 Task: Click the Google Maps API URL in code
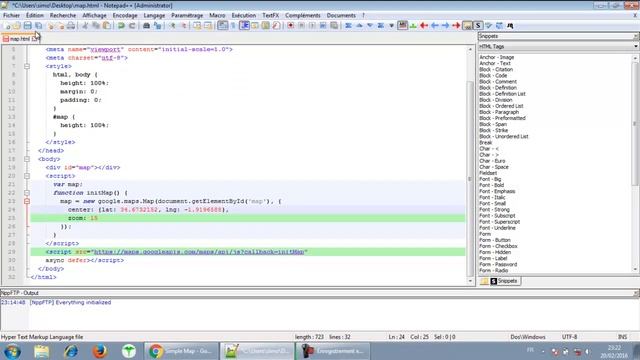(199, 252)
